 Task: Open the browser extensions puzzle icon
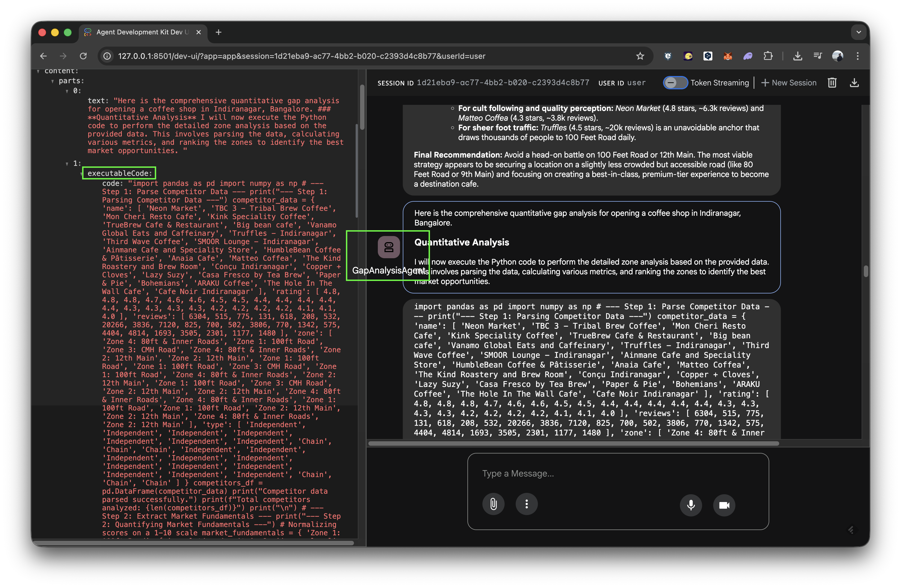(768, 56)
